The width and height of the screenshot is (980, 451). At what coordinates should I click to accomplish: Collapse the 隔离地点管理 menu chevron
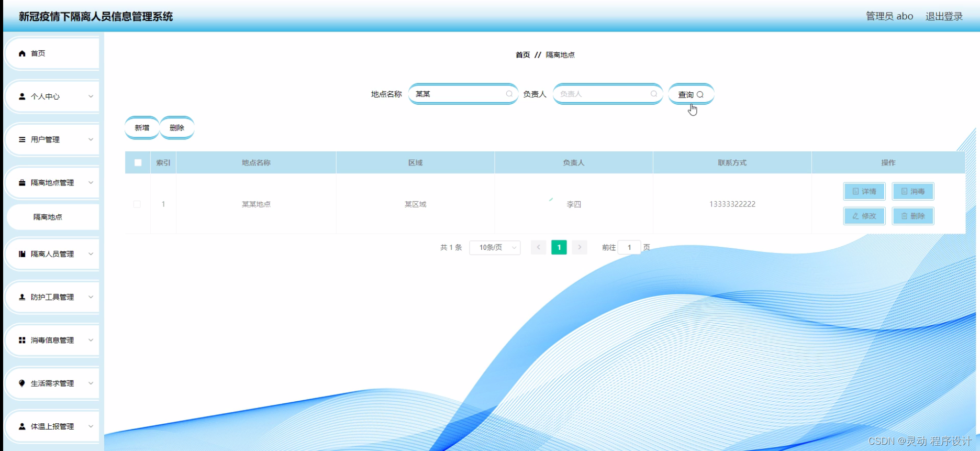[x=91, y=183]
